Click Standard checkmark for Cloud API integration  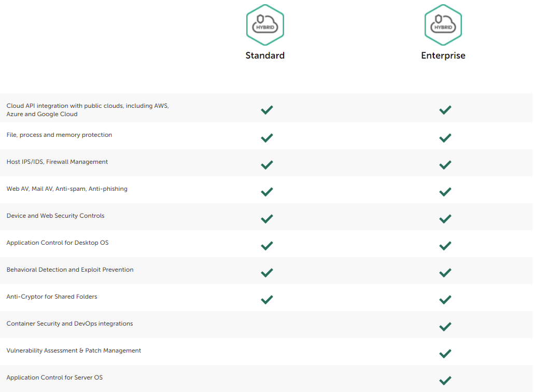[267, 110]
